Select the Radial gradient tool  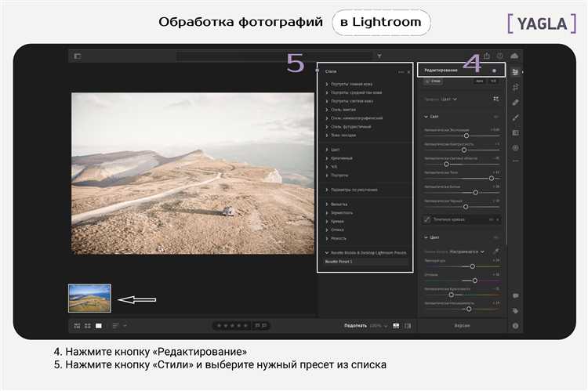pos(515,148)
